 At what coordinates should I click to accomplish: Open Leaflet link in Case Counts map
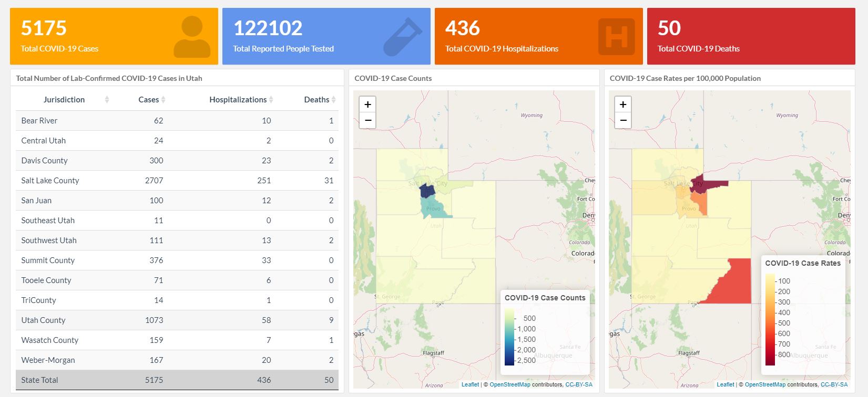[470, 384]
